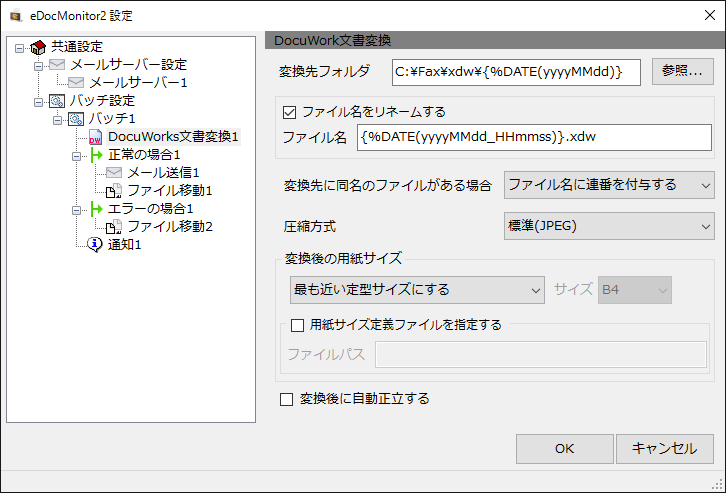This screenshot has width=726, height=493.
Task: Collapse the 正常の場合1 tree node
Action: point(76,156)
